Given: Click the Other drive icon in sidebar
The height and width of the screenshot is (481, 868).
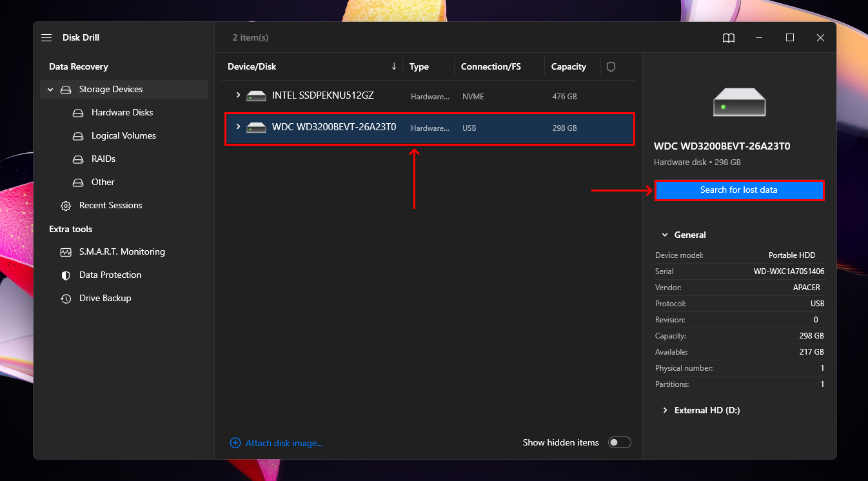Looking at the screenshot, I should coord(78,182).
